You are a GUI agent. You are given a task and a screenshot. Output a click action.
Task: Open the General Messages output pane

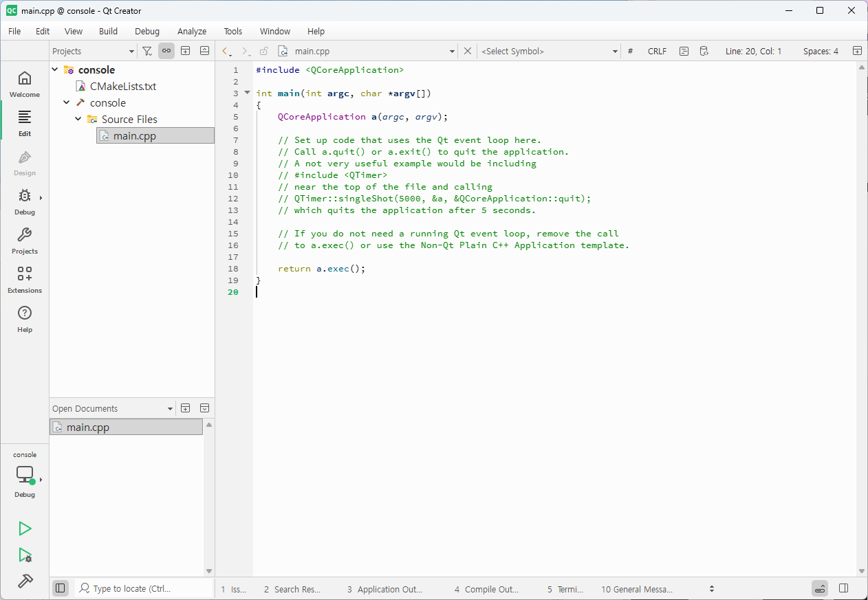click(x=637, y=589)
